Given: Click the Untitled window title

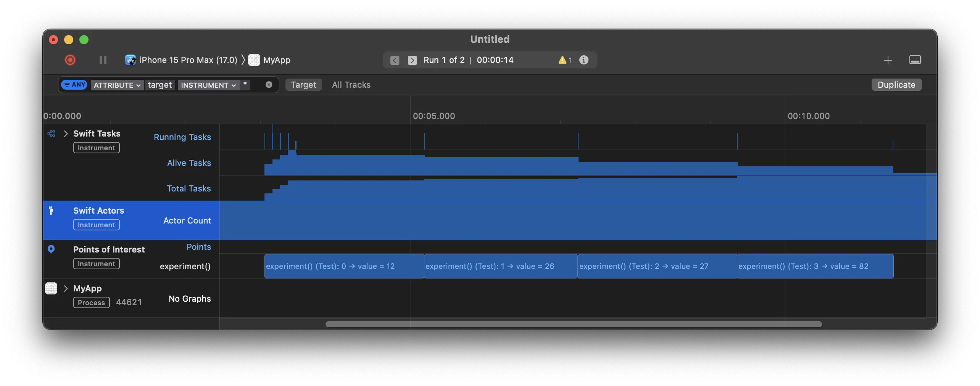Looking at the screenshot, I should pyautogui.click(x=490, y=39).
